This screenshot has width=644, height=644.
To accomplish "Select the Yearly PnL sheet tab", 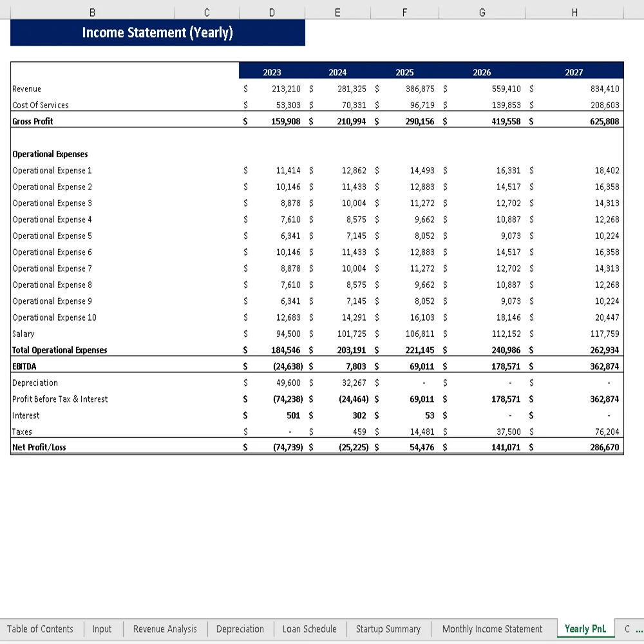I will tap(585, 629).
